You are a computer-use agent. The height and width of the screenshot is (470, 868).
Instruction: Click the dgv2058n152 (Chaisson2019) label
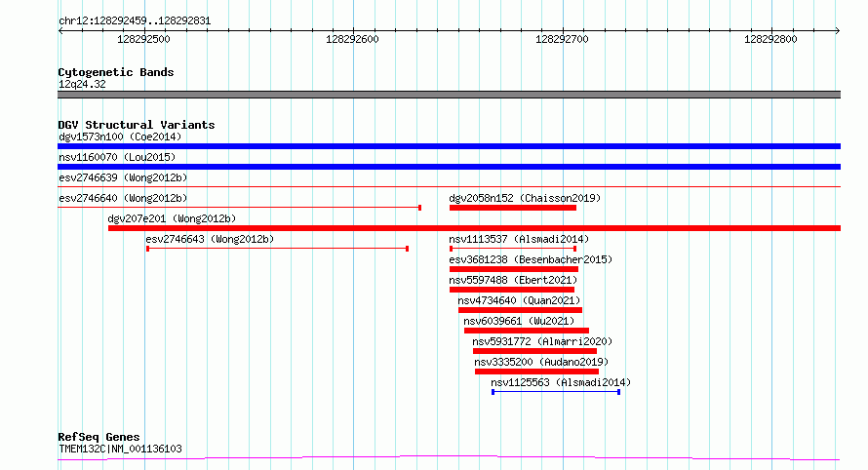point(525,198)
